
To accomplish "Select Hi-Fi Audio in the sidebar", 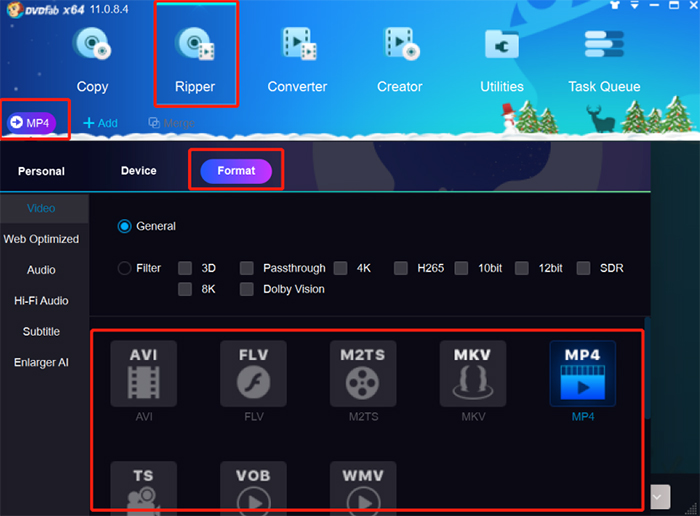I will [41, 300].
